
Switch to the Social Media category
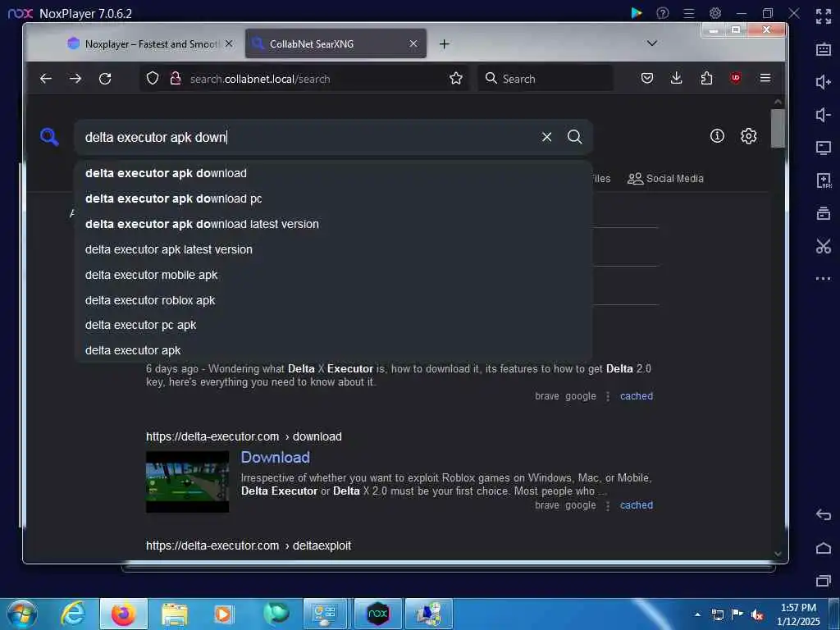pyautogui.click(x=665, y=178)
